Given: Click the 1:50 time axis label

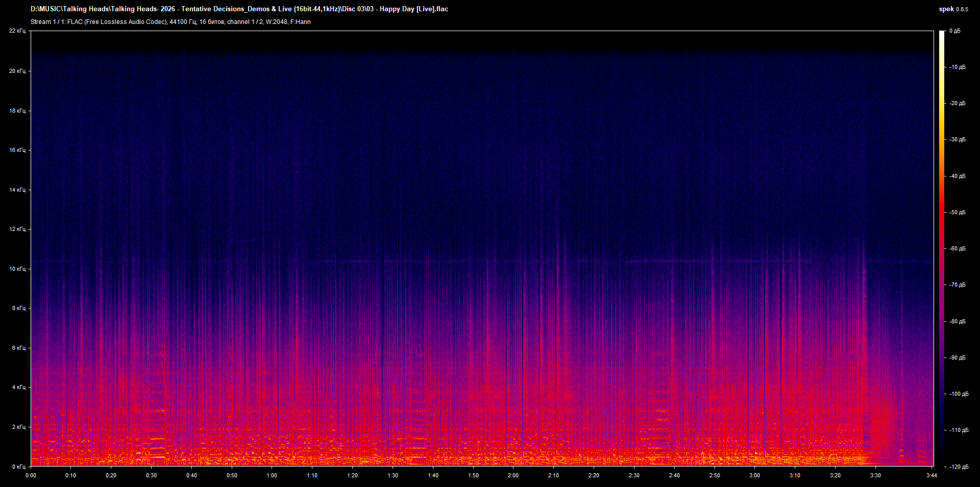Looking at the screenshot, I should coord(475,475).
